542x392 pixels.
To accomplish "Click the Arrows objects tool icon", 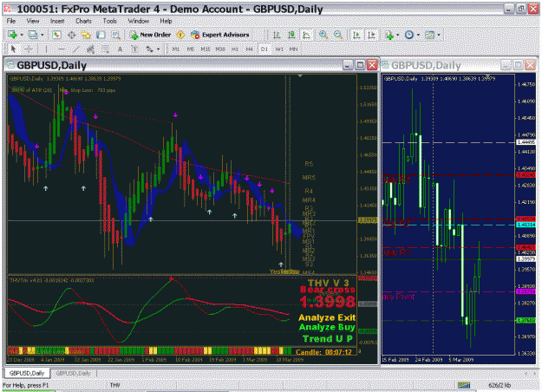I will point(150,49).
